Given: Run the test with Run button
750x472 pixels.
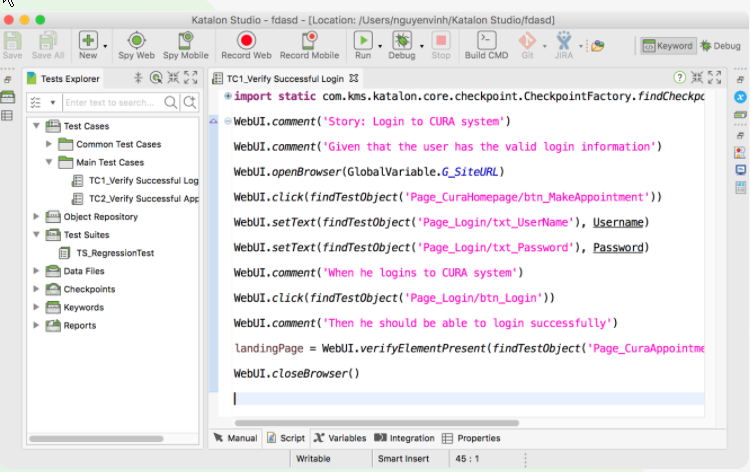Looking at the screenshot, I should coord(362,41).
